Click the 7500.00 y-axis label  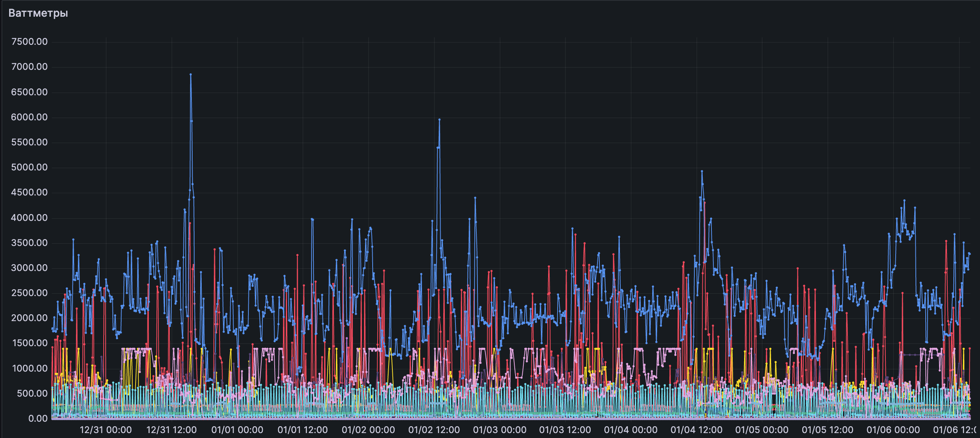(x=30, y=42)
